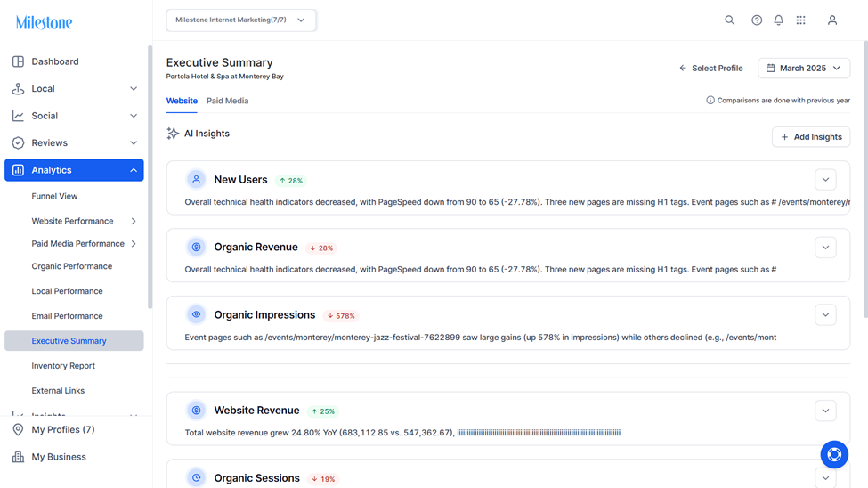Open Email Performance page
This screenshot has height=488, width=868.
point(67,316)
